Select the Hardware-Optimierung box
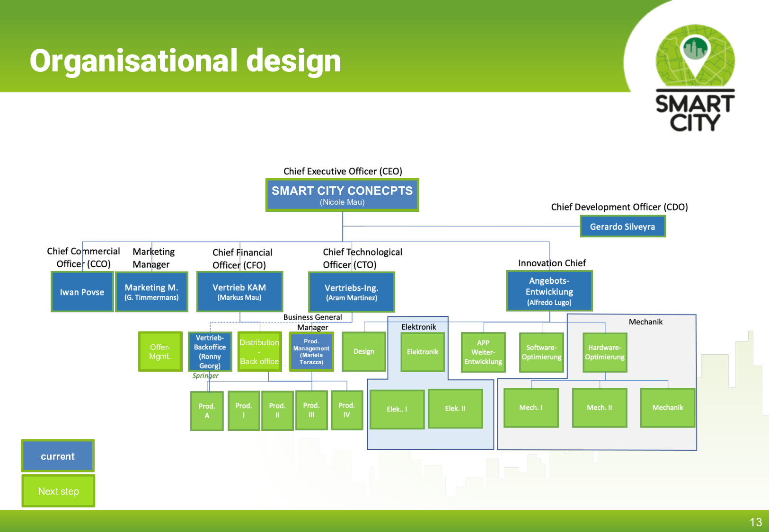The image size is (769, 532). coord(604,352)
